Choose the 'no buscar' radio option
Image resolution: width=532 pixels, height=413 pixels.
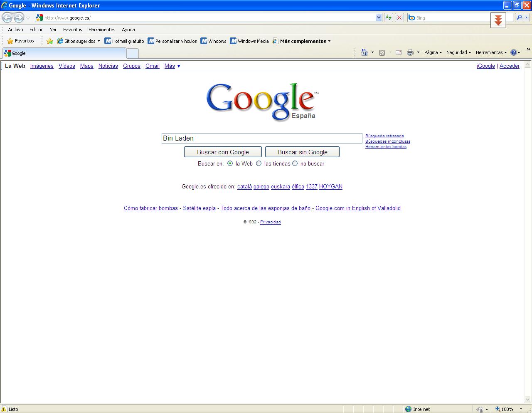click(x=295, y=163)
